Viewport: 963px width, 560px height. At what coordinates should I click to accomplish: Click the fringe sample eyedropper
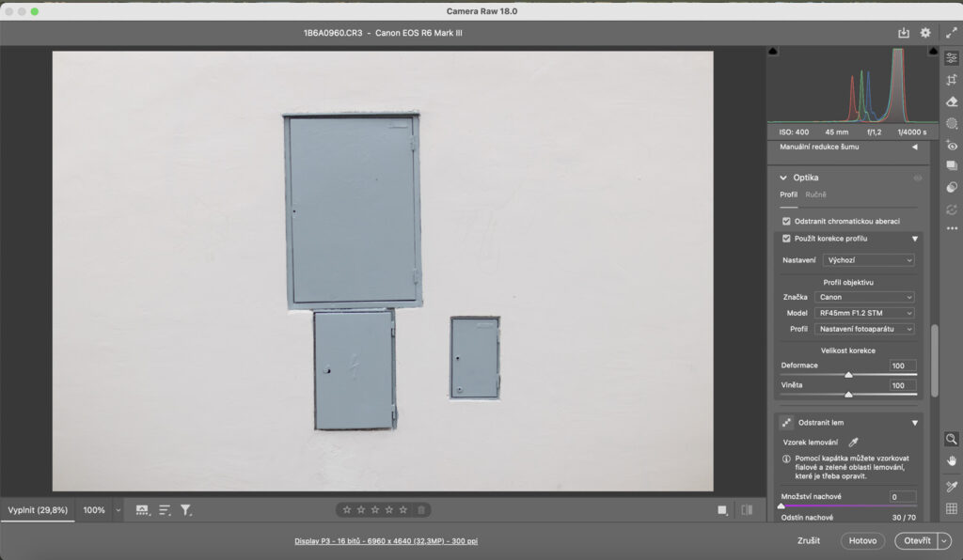[854, 442]
